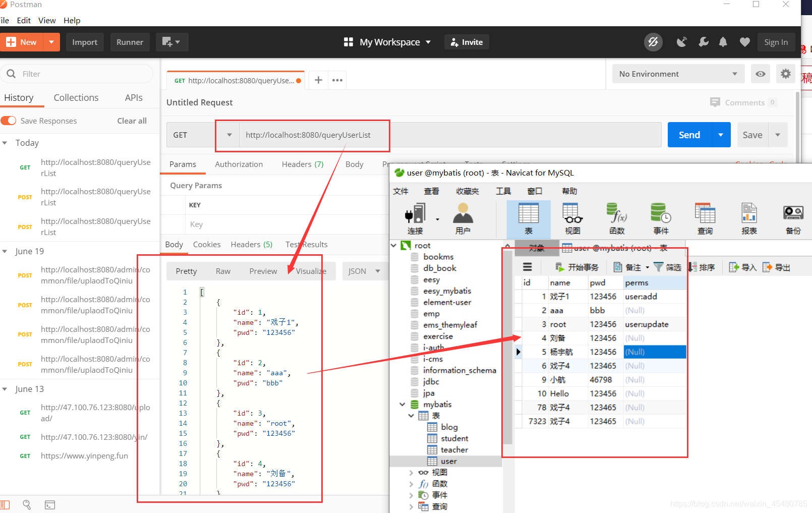The image size is (812, 513).
Task: Open the Navicat 函数 function icon
Action: [617, 218]
